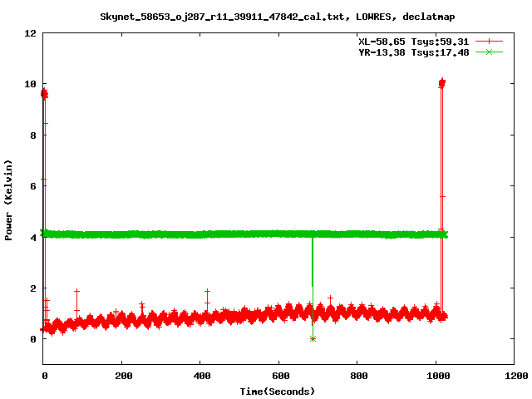The height and width of the screenshot is (399, 532).
Task: Click the y-axis tick label 6
Action: point(33,186)
